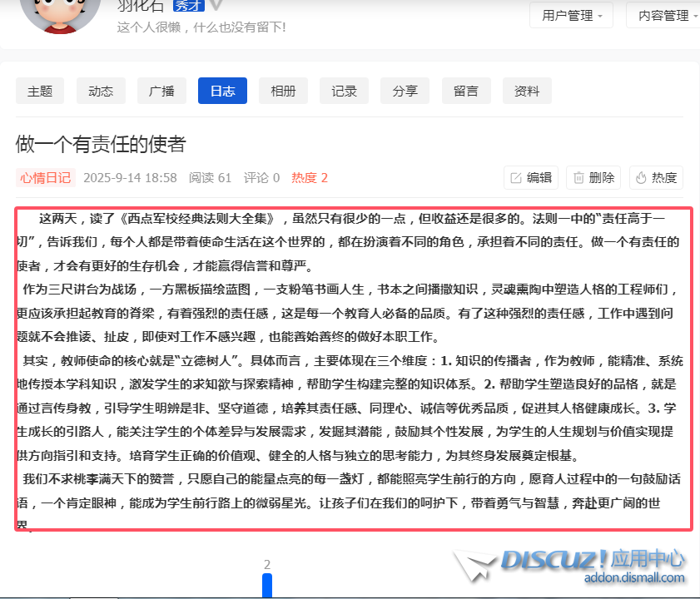The height and width of the screenshot is (599, 700).
Task: Expand the 用户管理 dropdown
Action: coord(572,15)
